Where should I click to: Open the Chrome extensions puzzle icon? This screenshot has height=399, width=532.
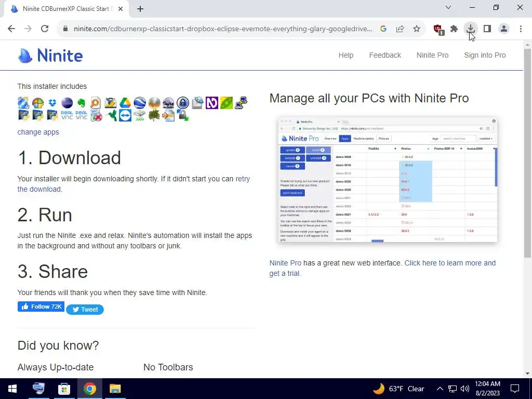coord(454,29)
